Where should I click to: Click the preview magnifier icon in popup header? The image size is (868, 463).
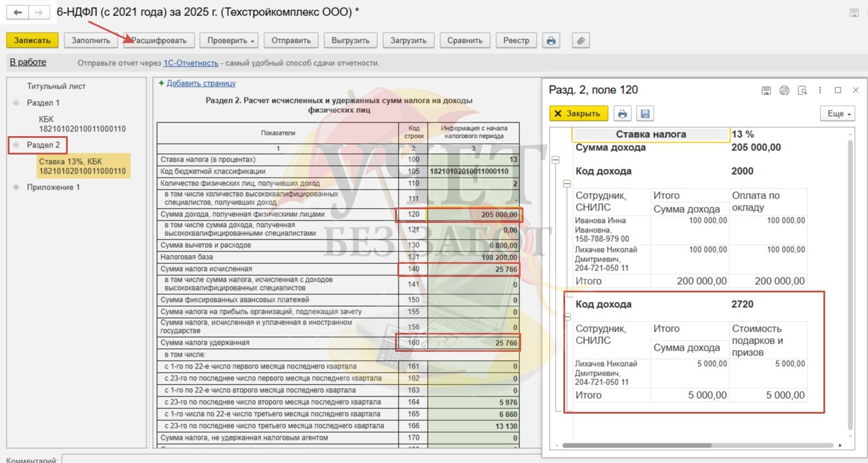(x=802, y=90)
